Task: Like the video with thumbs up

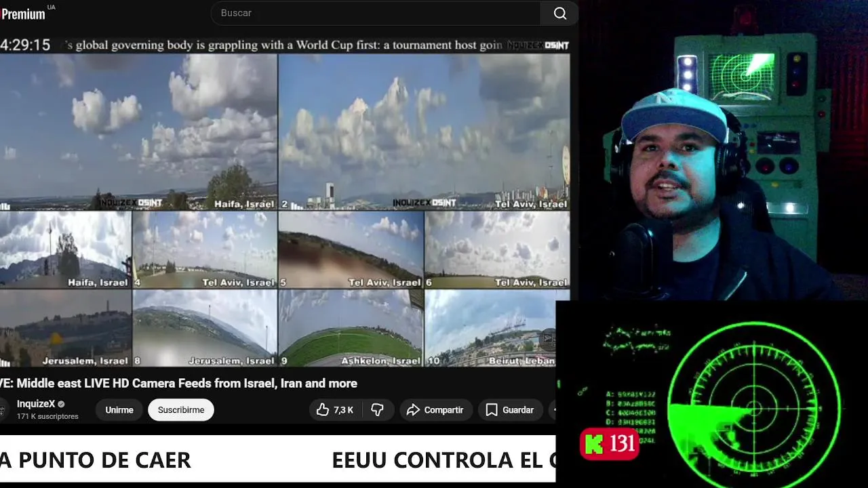Action: tap(335, 410)
